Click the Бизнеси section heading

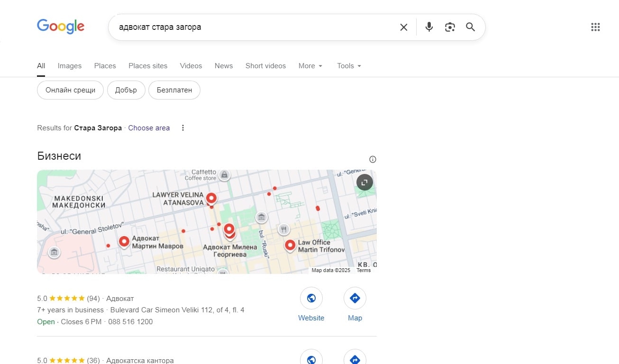coord(59,156)
